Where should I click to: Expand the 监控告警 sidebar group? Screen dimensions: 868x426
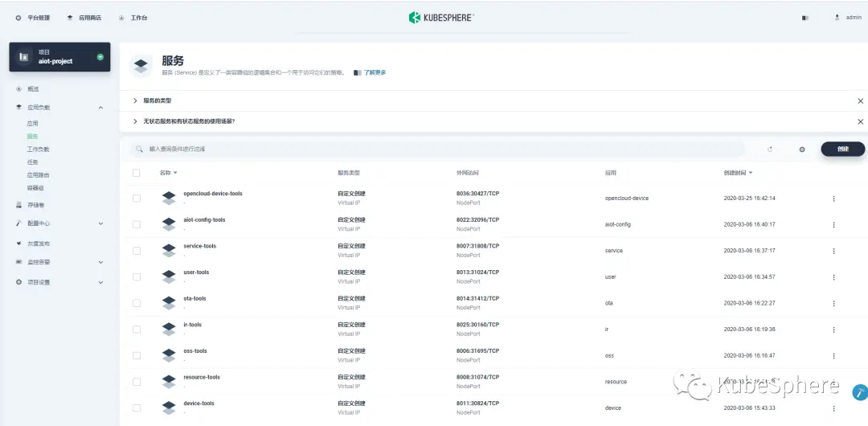tap(100, 262)
